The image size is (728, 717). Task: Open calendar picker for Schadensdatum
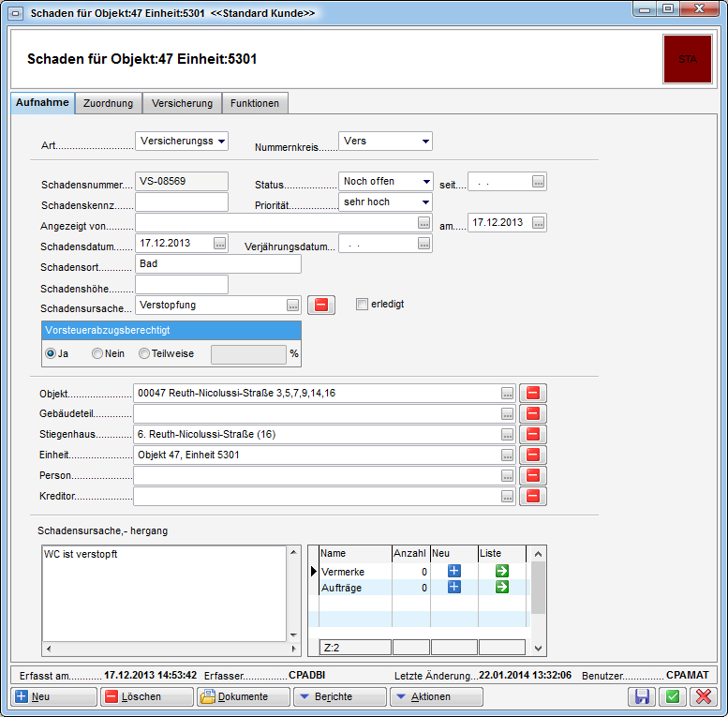tap(220, 244)
